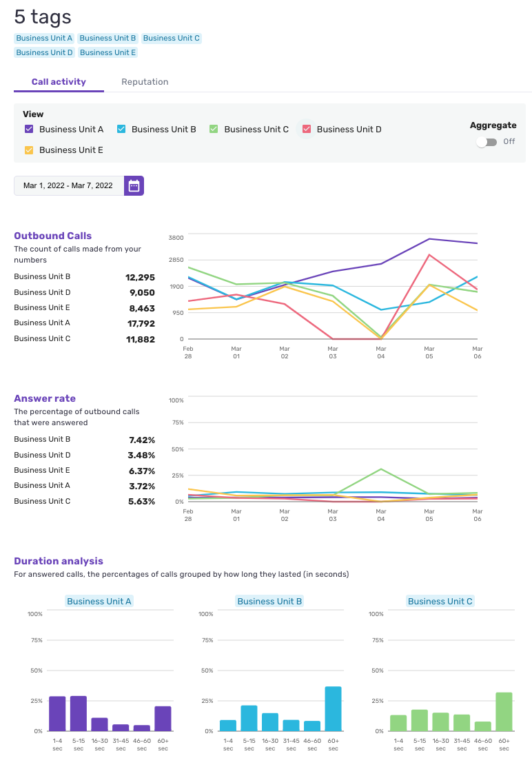Click the Mar 1 - Mar 7 date range field
The image size is (532, 767).
(x=68, y=185)
